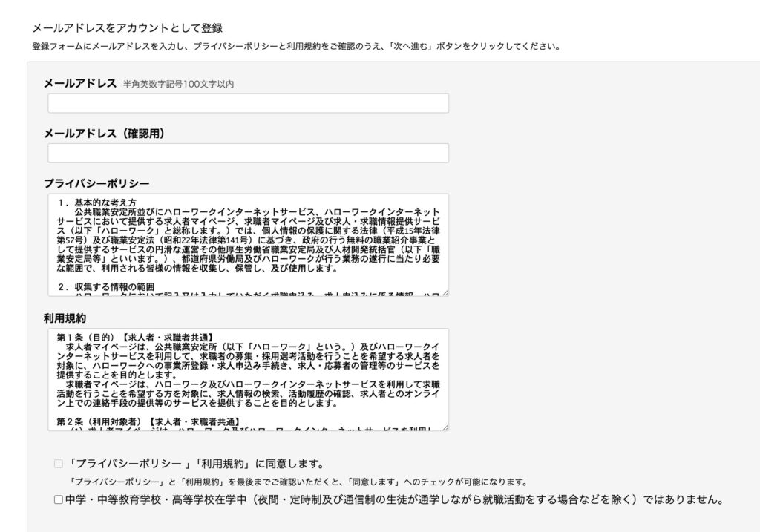
Task: Click the 中学・中等教育学校 ではありません label text
Action: (x=393, y=500)
